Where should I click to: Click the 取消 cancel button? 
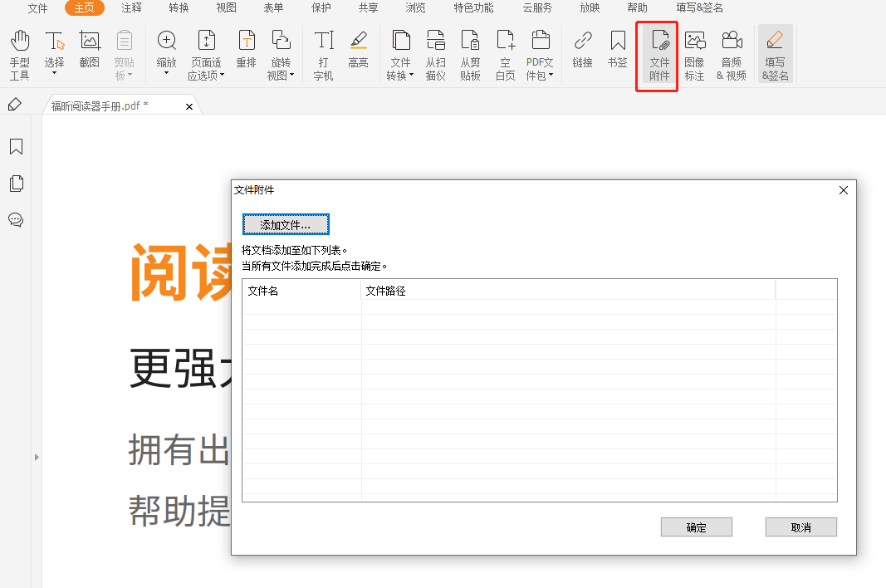800,527
